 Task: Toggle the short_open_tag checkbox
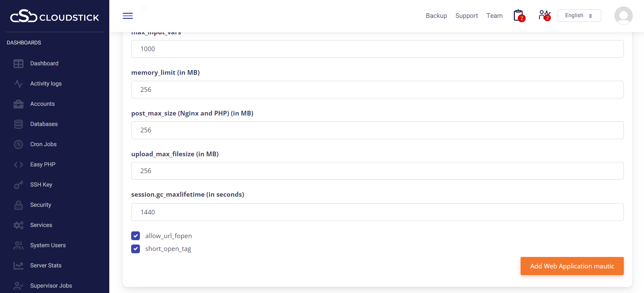point(136,249)
